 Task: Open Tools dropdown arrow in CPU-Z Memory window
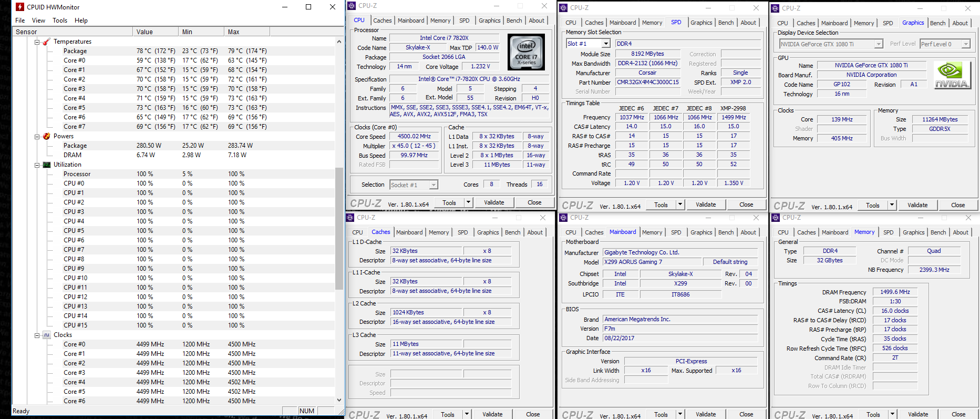pyautogui.click(x=892, y=414)
